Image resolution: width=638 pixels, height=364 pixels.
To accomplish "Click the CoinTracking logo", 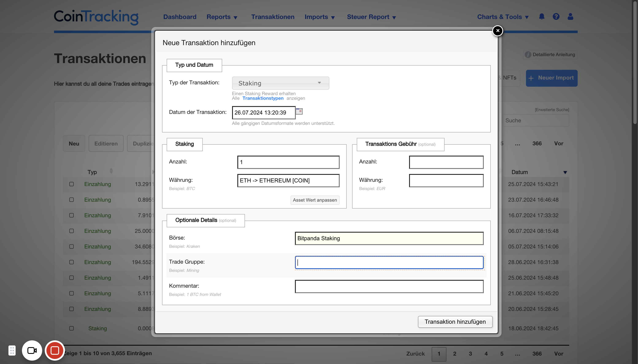I will (96, 17).
